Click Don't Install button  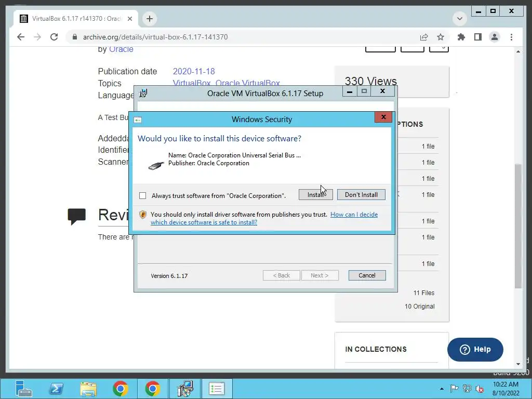[361, 195]
